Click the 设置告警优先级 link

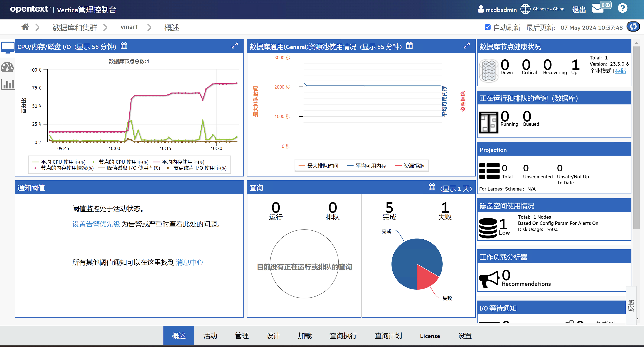click(x=96, y=224)
